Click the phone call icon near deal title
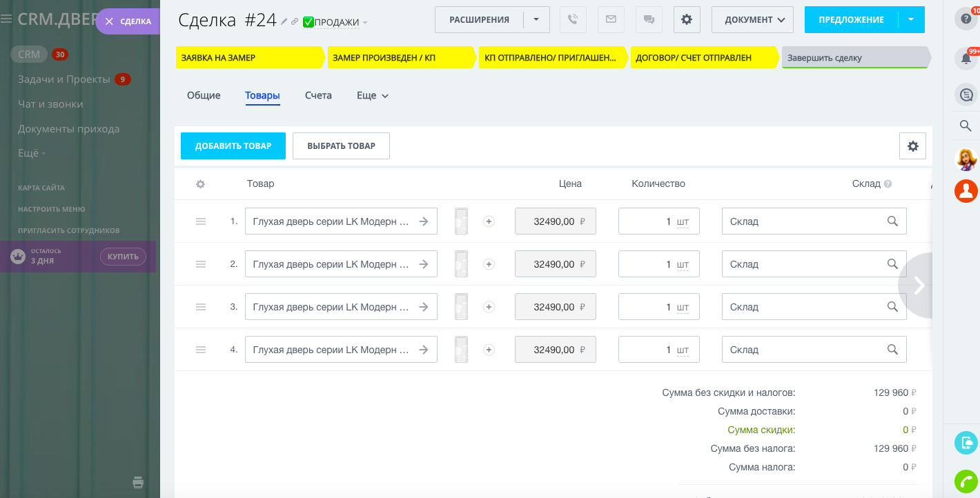The height and width of the screenshot is (498, 980). (573, 19)
